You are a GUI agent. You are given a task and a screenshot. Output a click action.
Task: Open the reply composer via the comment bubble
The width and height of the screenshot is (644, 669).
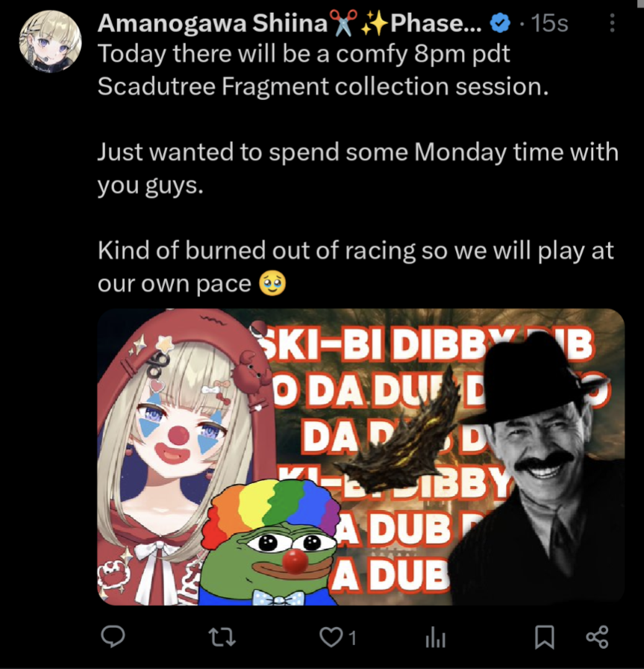tap(113, 637)
